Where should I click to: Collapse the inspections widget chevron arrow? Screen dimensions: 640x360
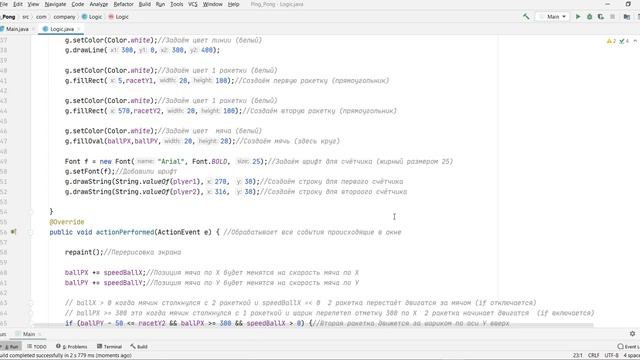tap(635, 41)
